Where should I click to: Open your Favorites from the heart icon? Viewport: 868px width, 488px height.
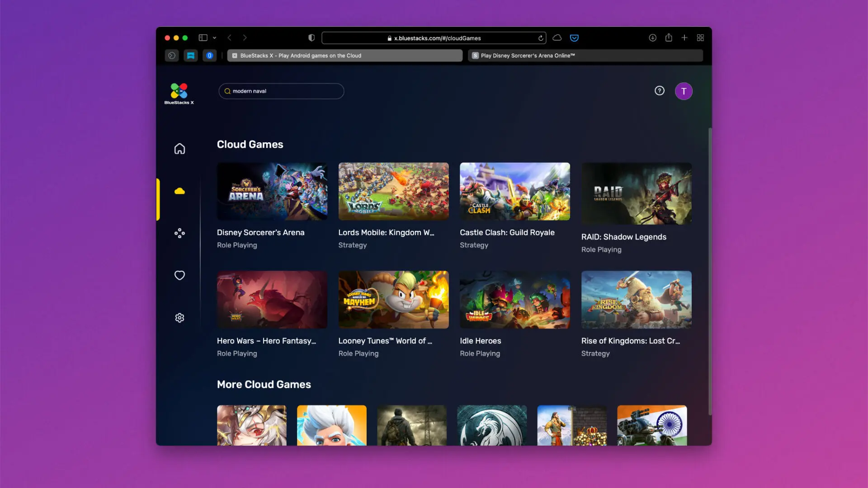(179, 275)
